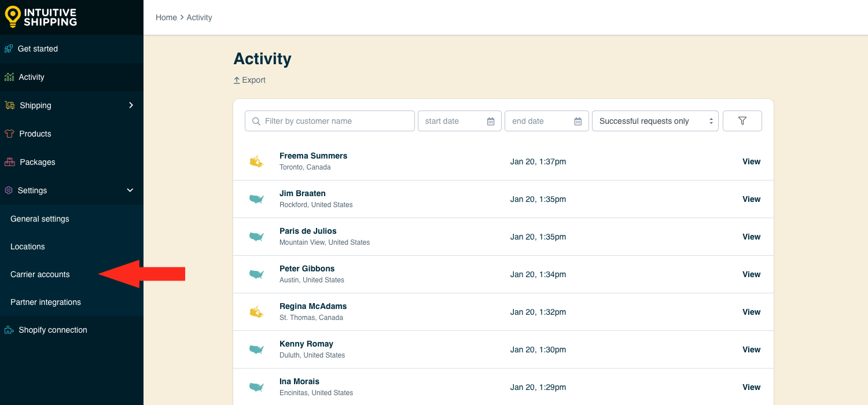Click the USA map icon for Jim Braaten
868x405 pixels.
[256, 199]
